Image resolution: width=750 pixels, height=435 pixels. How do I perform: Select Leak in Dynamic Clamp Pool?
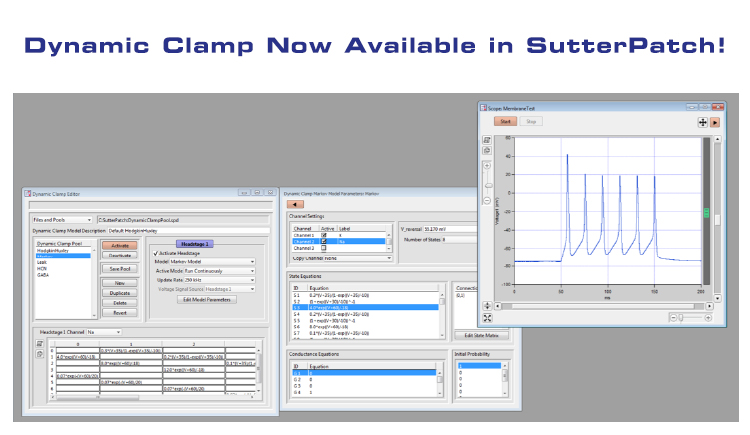tap(42, 262)
